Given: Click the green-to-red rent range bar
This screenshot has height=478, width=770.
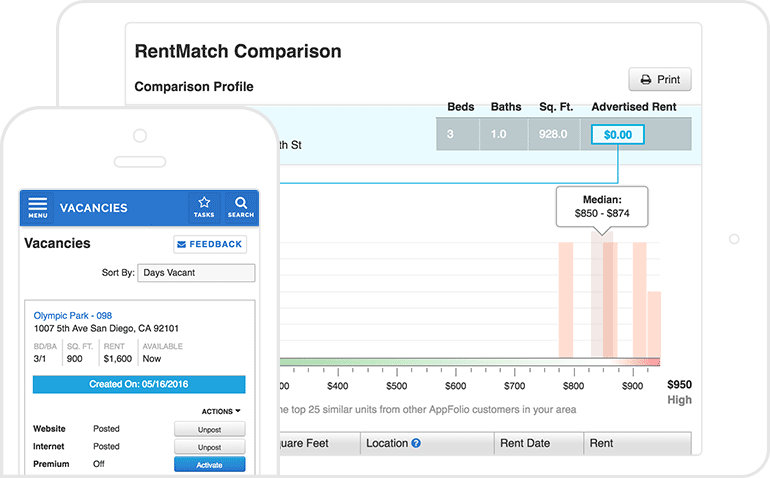Looking at the screenshot, I should [x=470, y=362].
